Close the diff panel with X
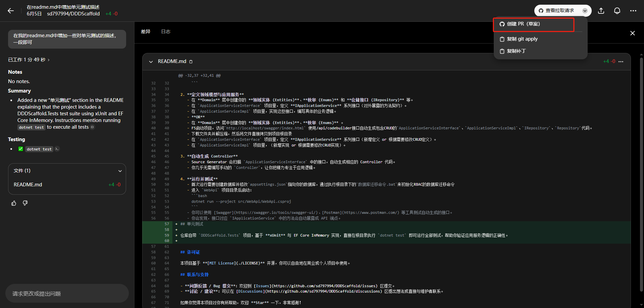This screenshot has width=644, height=308. (x=632, y=33)
